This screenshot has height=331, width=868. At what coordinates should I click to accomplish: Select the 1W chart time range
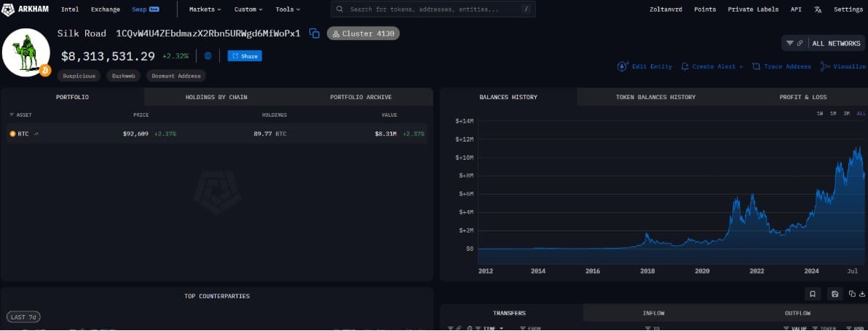(820, 114)
